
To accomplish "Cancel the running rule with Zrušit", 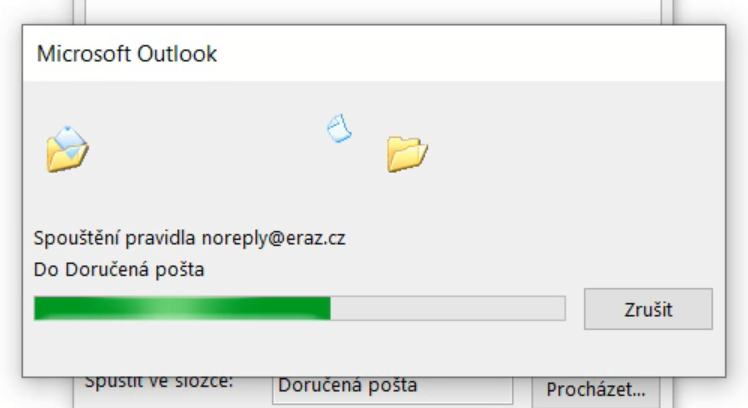I will pyautogui.click(x=648, y=309).
